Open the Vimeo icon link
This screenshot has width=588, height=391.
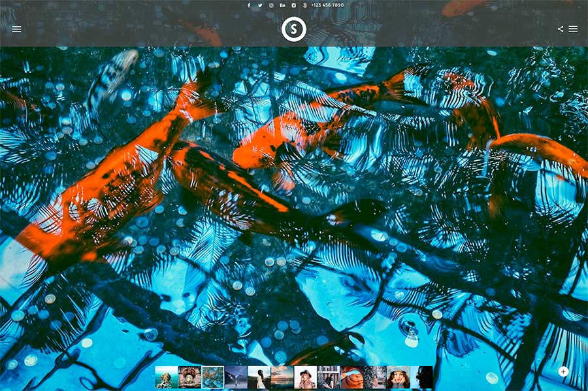point(293,5)
